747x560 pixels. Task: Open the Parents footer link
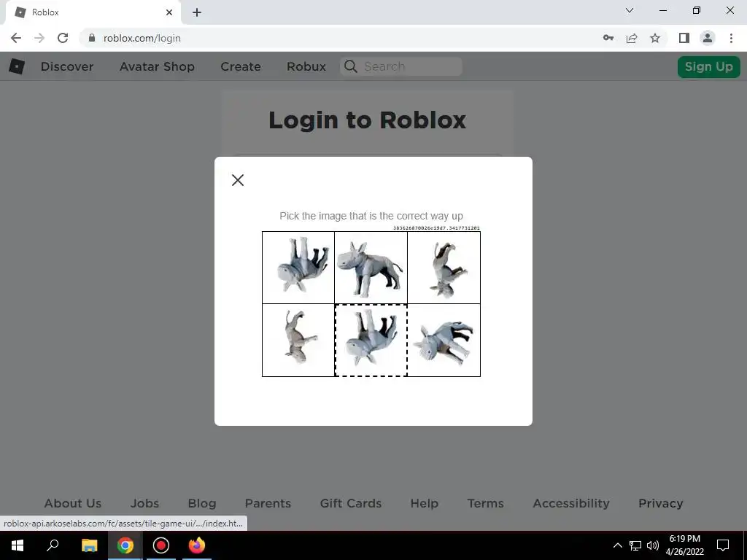tap(268, 503)
